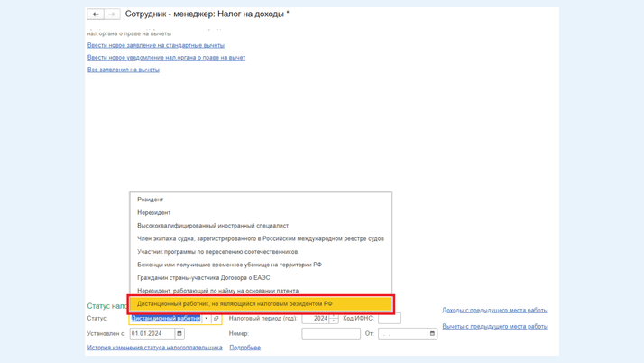
Task: Expand the Статус dropdown arrow
Action: click(207, 319)
